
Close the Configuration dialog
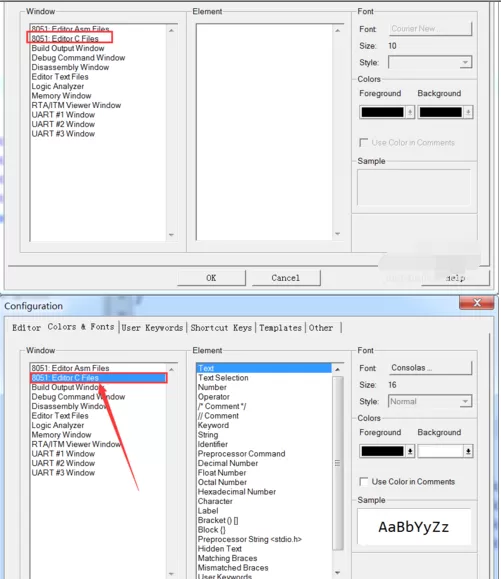click(x=477, y=303)
